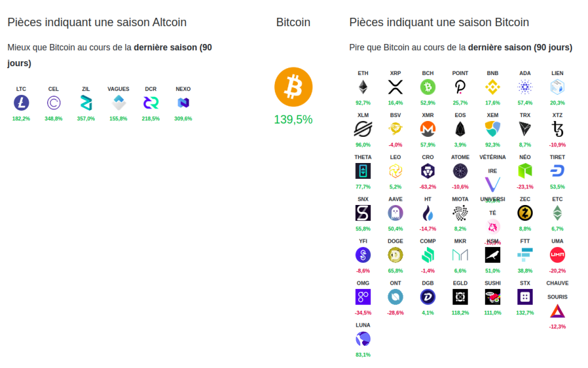The height and width of the screenshot is (368, 588).
Task: Select the Dogecoin DOGE icon
Action: tap(395, 255)
